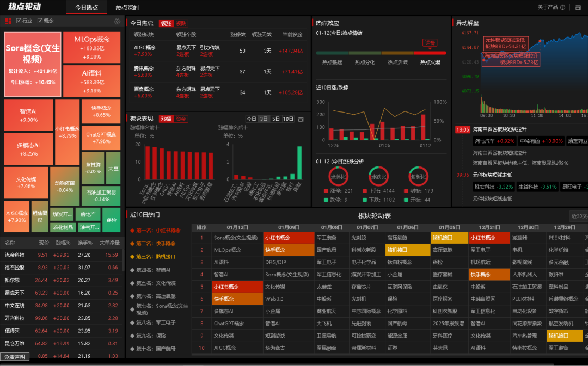
Task: Click the 胜宏科技 stock tag
Action: [493, 187]
